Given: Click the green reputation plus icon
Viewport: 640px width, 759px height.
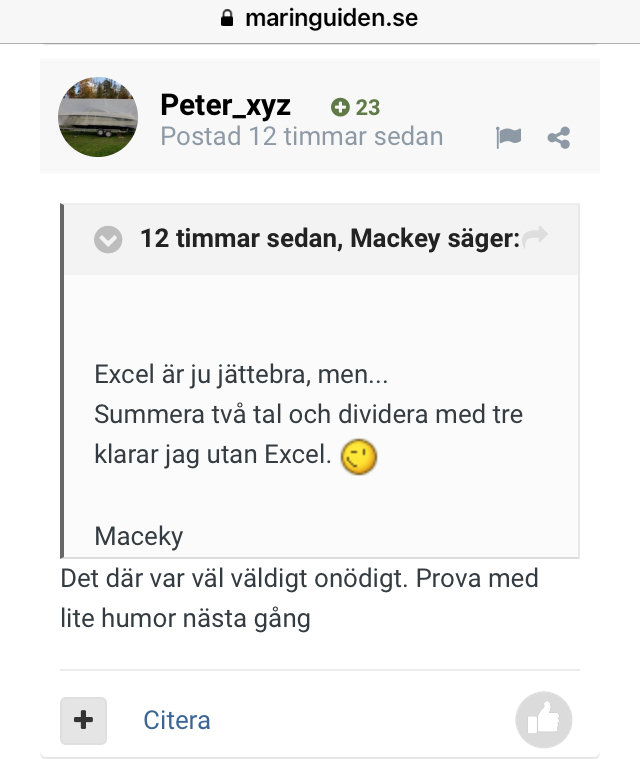Looking at the screenshot, I should click(340, 107).
